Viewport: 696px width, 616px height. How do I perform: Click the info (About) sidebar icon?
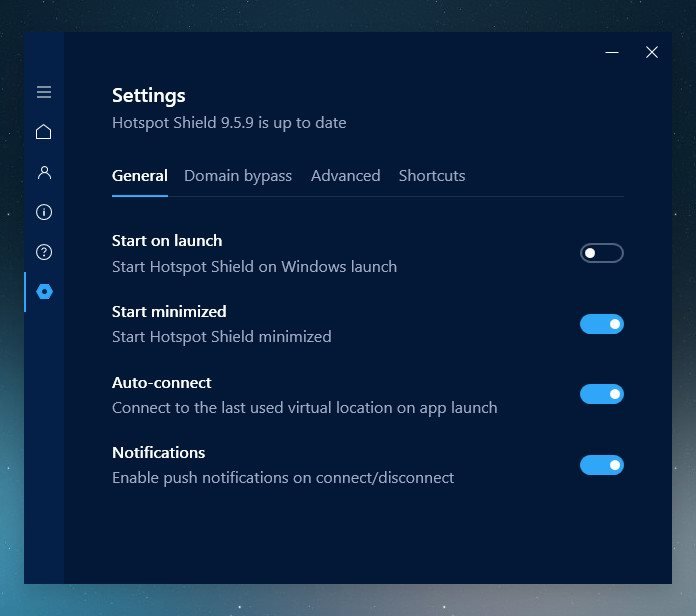(44, 212)
